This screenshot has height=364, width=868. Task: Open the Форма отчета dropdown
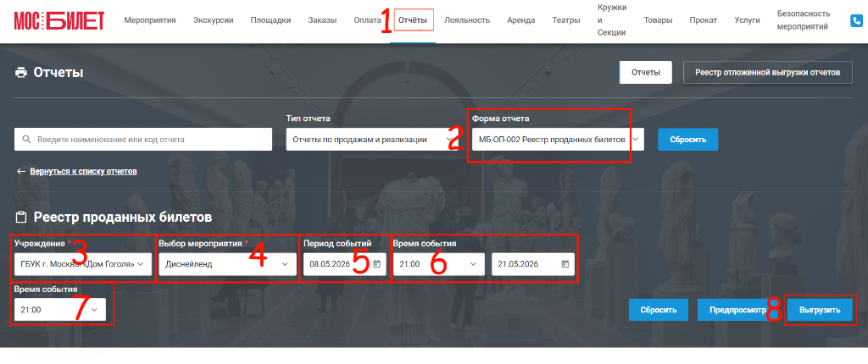(x=558, y=140)
